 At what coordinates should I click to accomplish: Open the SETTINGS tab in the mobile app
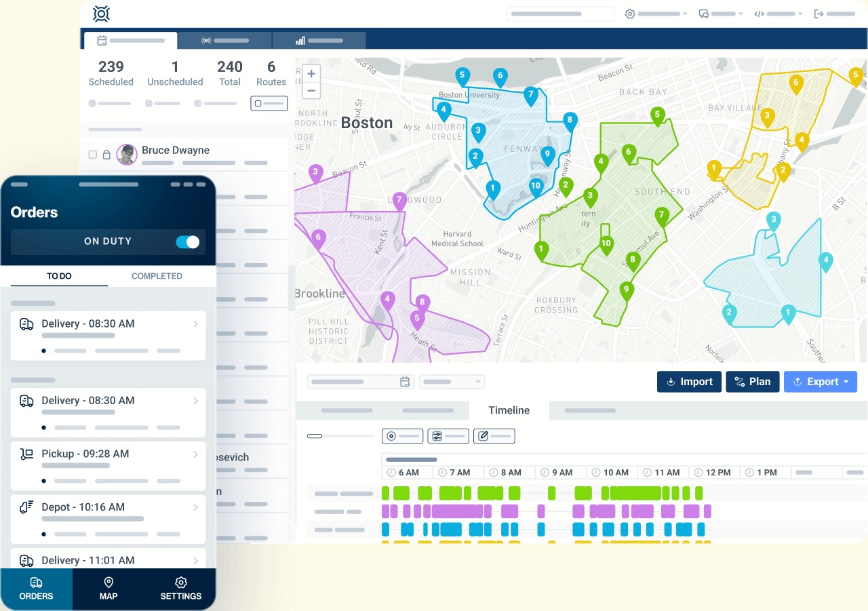click(x=181, y=589)
